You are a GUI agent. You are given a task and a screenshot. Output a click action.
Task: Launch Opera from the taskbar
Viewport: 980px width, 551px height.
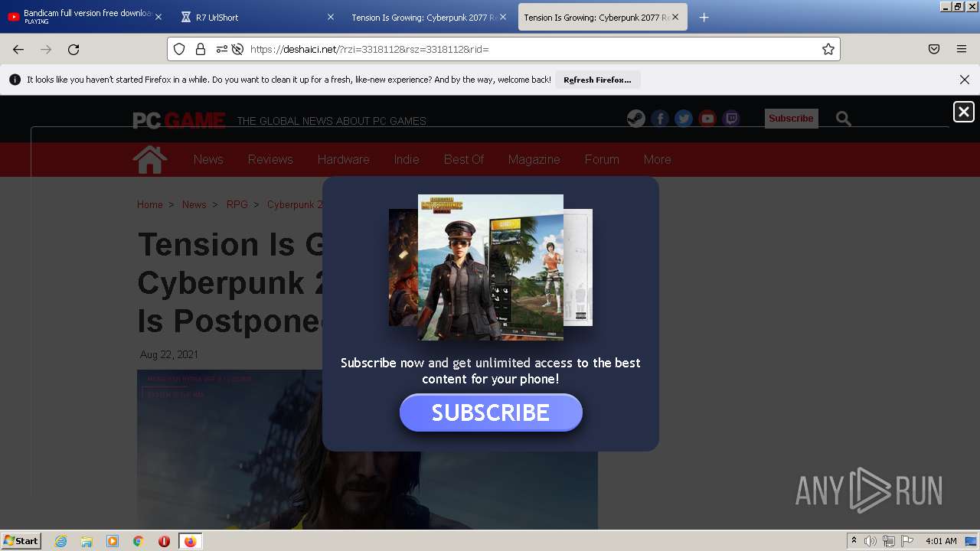164,541
